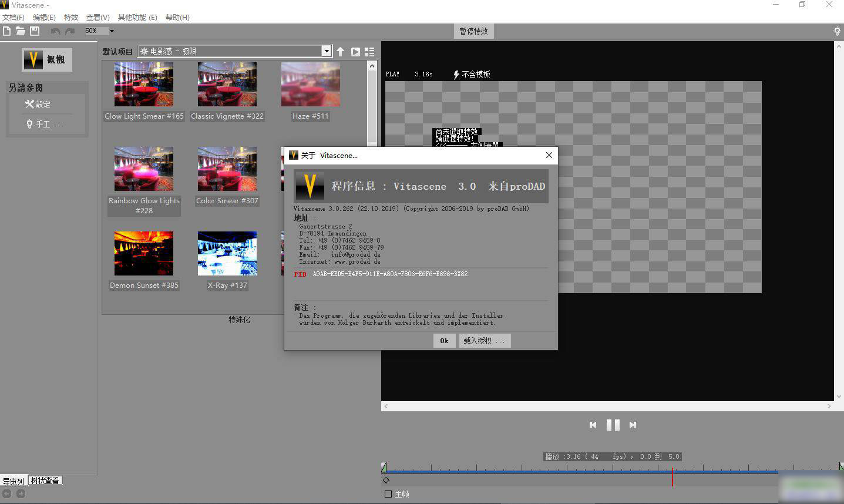Open the 文档(F) menu

click(14, 18)
